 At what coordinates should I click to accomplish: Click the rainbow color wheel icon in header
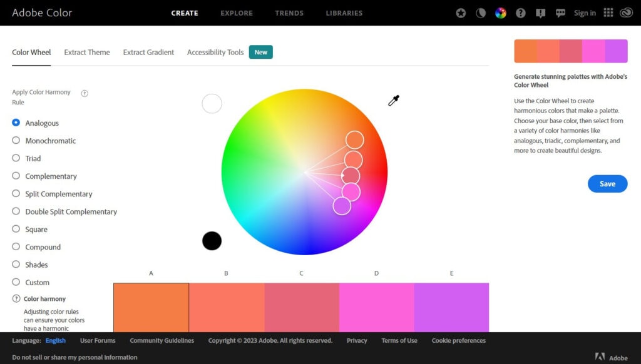[501, 13]
